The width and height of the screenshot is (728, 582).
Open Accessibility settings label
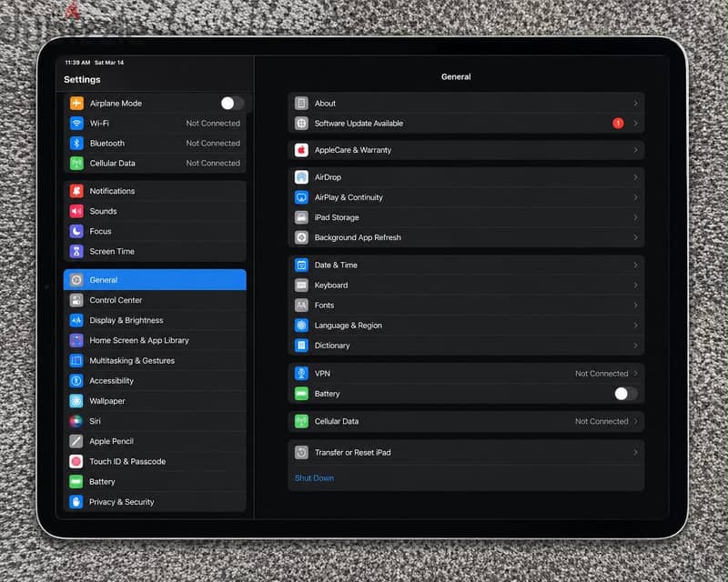pyautogui.click(x=111, y=381)
